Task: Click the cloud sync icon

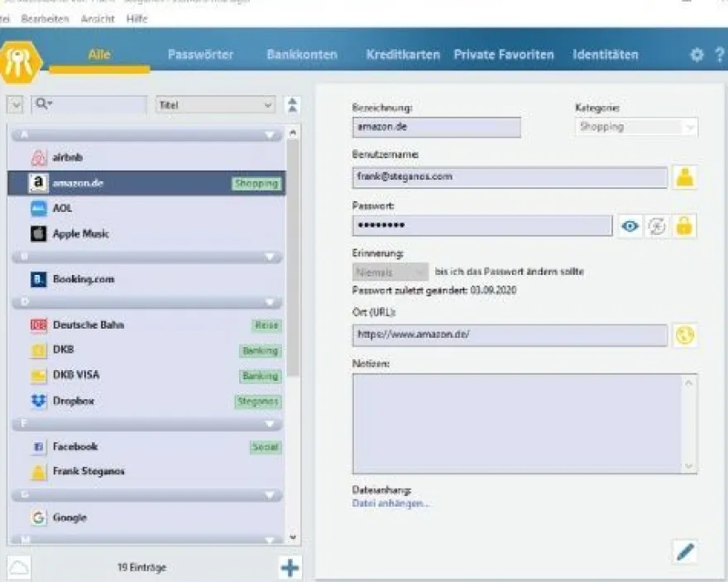Action: pyautogui.click(x=19, y=568)
